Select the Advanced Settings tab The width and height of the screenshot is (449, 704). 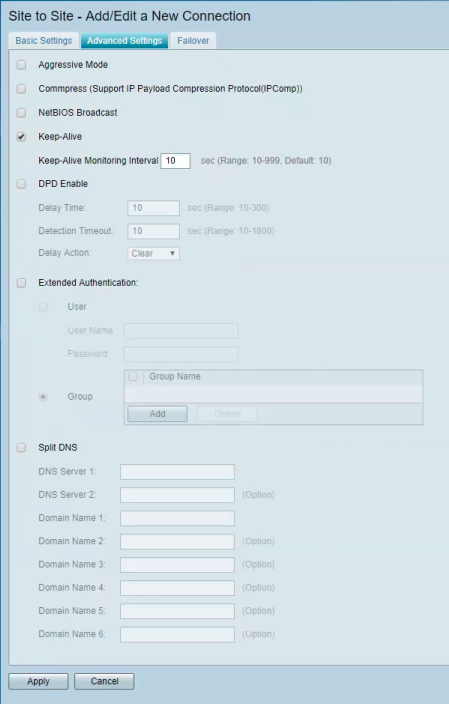pyautogui.click(x=124, y=40)
